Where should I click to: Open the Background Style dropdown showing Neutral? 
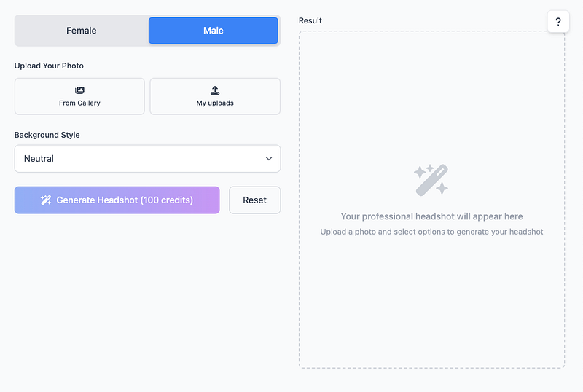click(147, 159)
